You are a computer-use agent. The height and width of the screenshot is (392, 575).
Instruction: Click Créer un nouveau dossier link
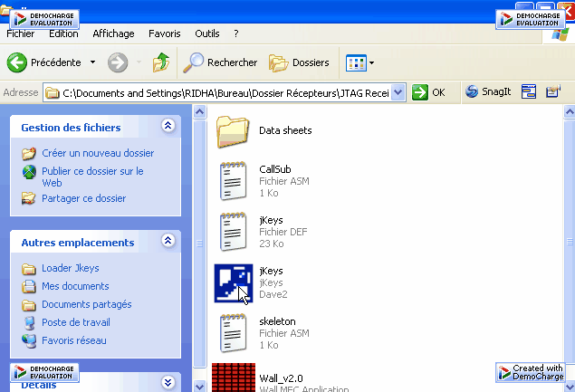click(x=97, y=153)
